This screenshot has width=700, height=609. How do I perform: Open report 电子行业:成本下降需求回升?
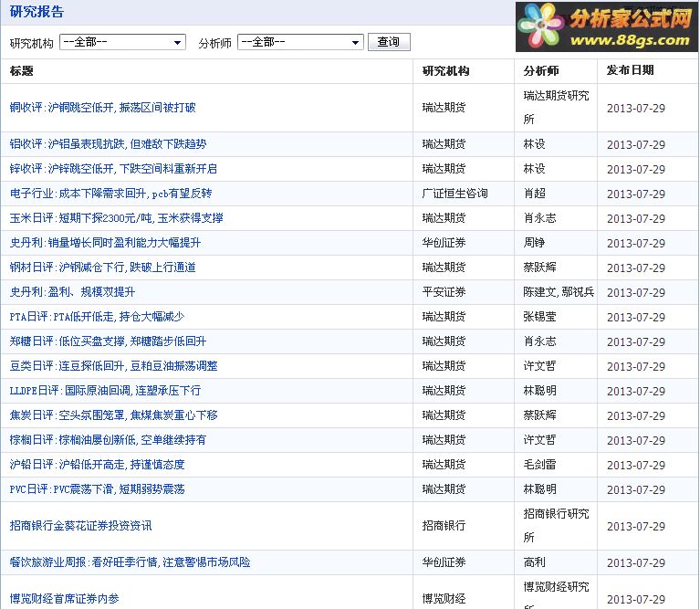tap(110, 194)
